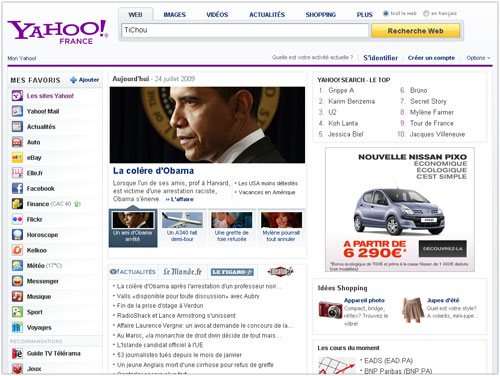The height and width of the screenshot is (376, 500).
Task: Click the Yahoo! Mail envelope icon
Action: pyautogui.click(x=17, y=111)
